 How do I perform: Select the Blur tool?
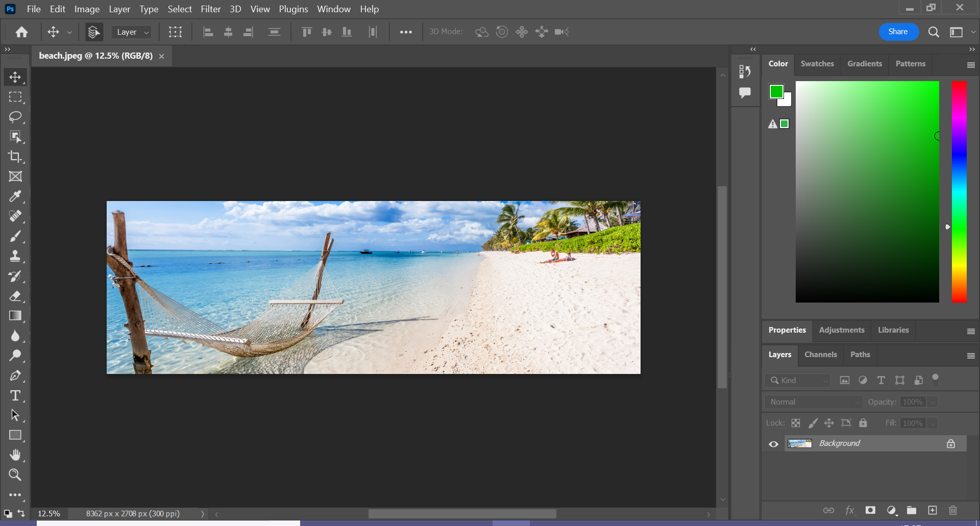point(15,336)
